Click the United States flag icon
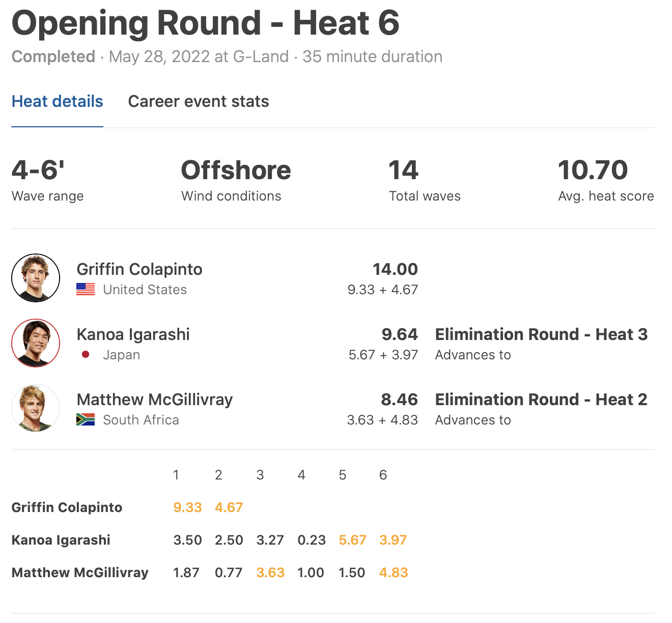The height and width of the screenshot is (623, 672). 86,289
